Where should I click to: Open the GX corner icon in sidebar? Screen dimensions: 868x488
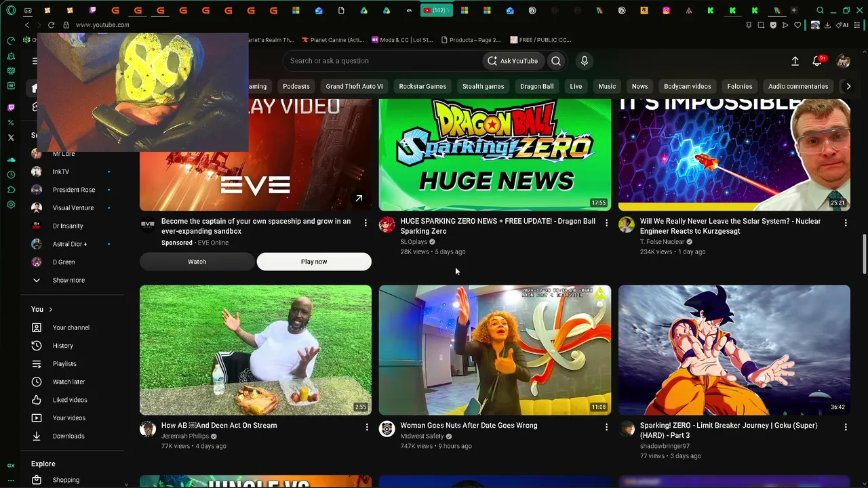coord(11,466)
